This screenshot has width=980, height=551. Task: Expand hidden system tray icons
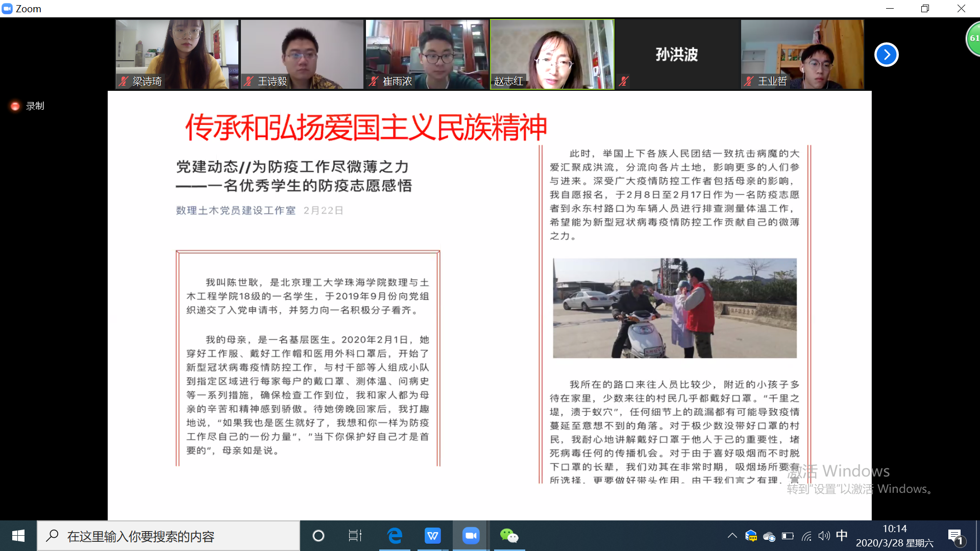pyautogui.click(x=732, y=535)
